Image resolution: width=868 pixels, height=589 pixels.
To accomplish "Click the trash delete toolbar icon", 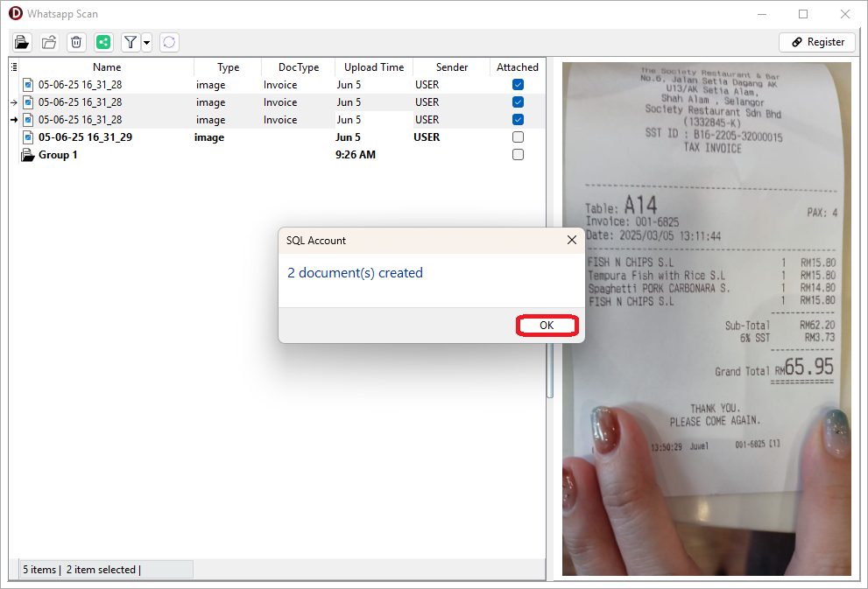I will point(76,42).
